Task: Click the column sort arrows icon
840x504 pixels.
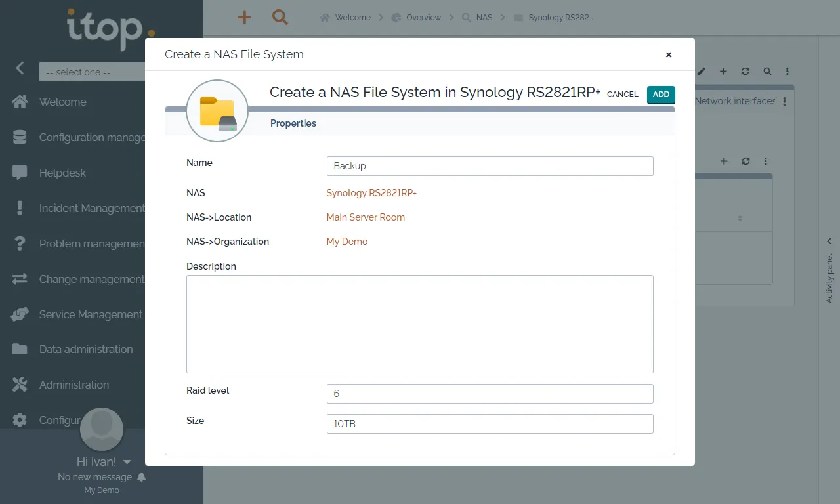Action: coord(740,218)
